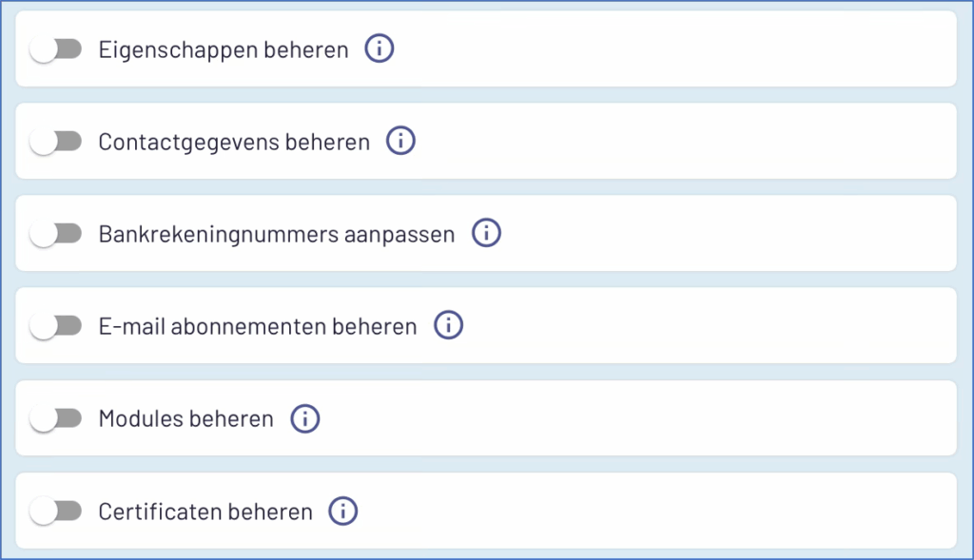Show info for Bankrekeningnummers aanpassen
This screenshot has width=974, height=560.
point(486,233)
